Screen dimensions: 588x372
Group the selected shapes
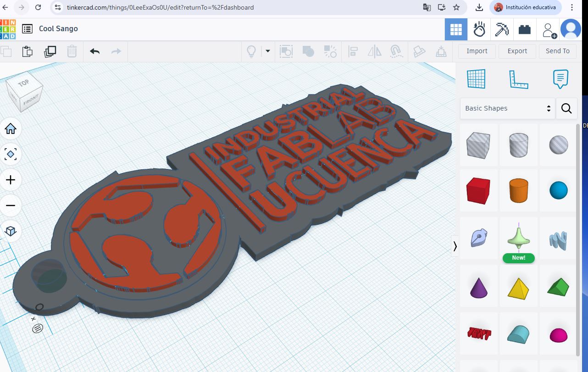click(x=308, y=51)
